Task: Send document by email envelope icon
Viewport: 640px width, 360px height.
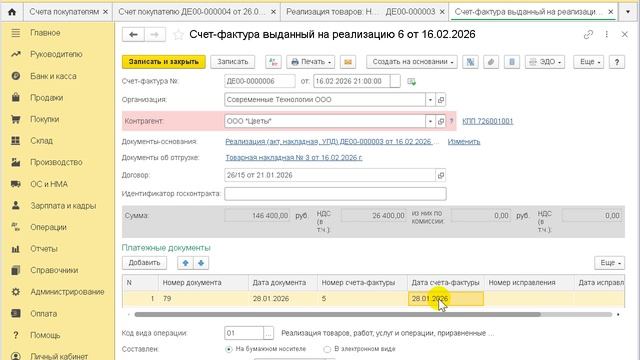Action: coord(348,62)
